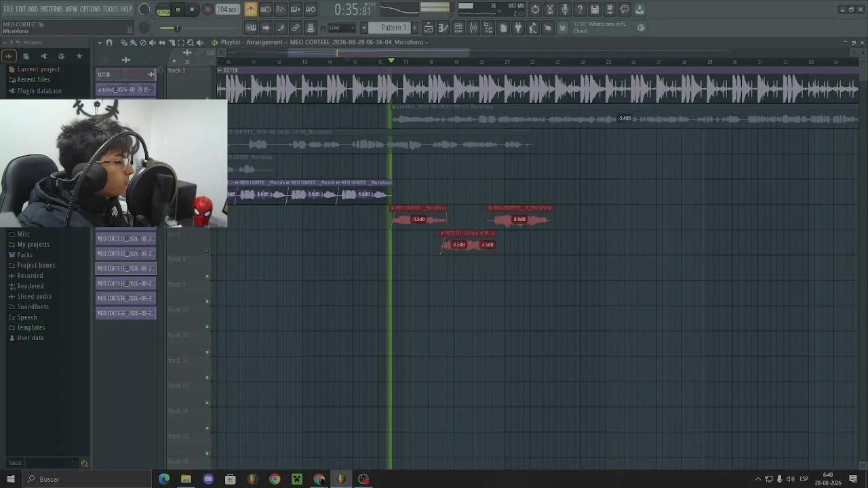Toggle typing keyboard to piano
This screenshot has width=868, height=488.
click(251, 28)
